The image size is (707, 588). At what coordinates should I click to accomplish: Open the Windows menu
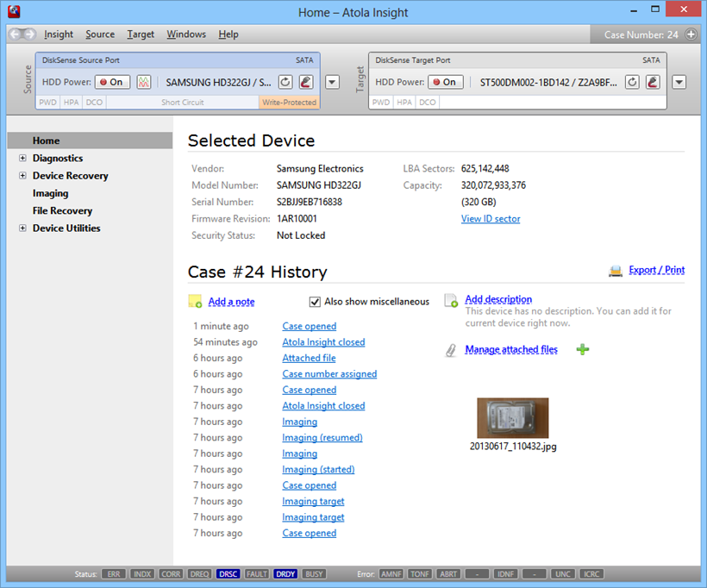click(x=186, y=34)
